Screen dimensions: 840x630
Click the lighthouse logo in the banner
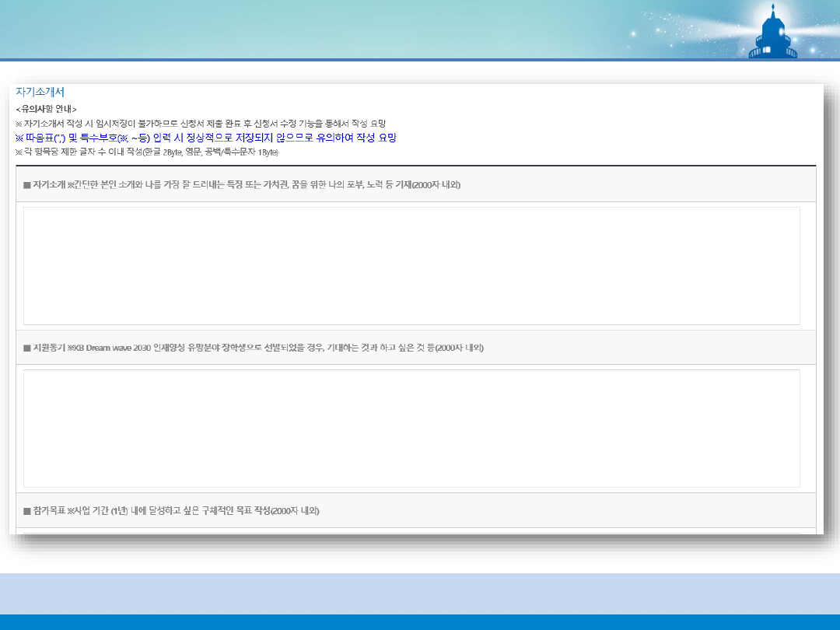pos(773,34)
